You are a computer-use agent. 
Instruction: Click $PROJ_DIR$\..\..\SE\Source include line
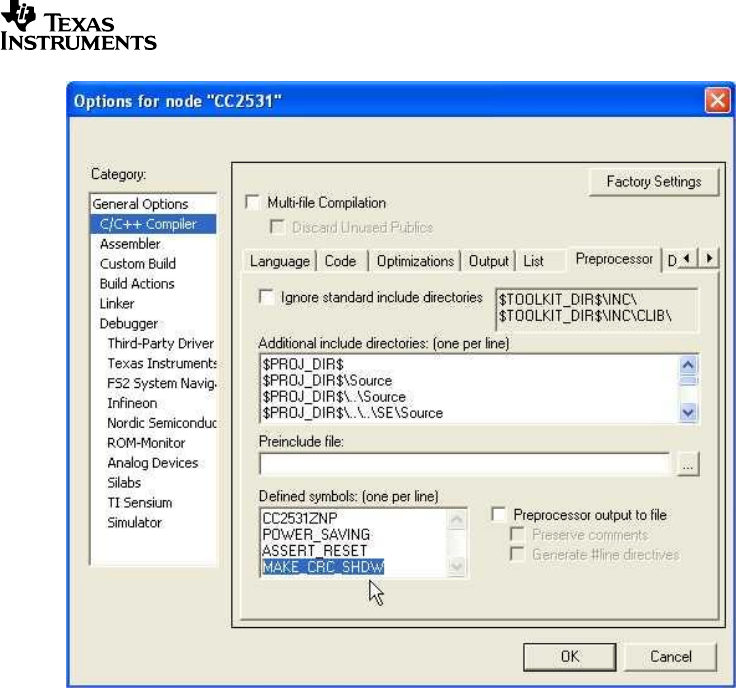coord(353,413)
